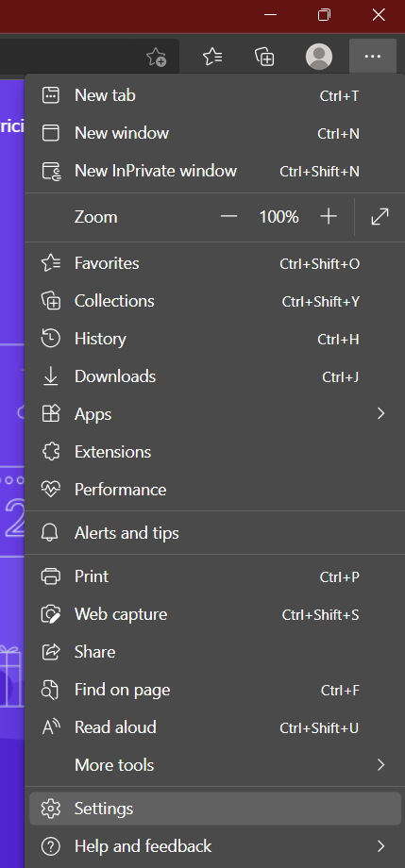Close the Settings and more ellipsis menu
The height and width of the screenshot is (868, 405).
373,56
